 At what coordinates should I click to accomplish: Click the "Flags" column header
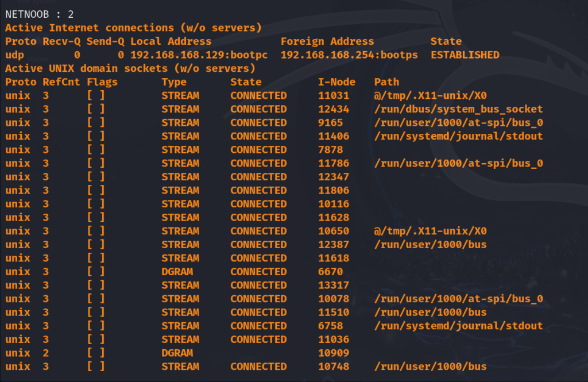coord(102,82)
